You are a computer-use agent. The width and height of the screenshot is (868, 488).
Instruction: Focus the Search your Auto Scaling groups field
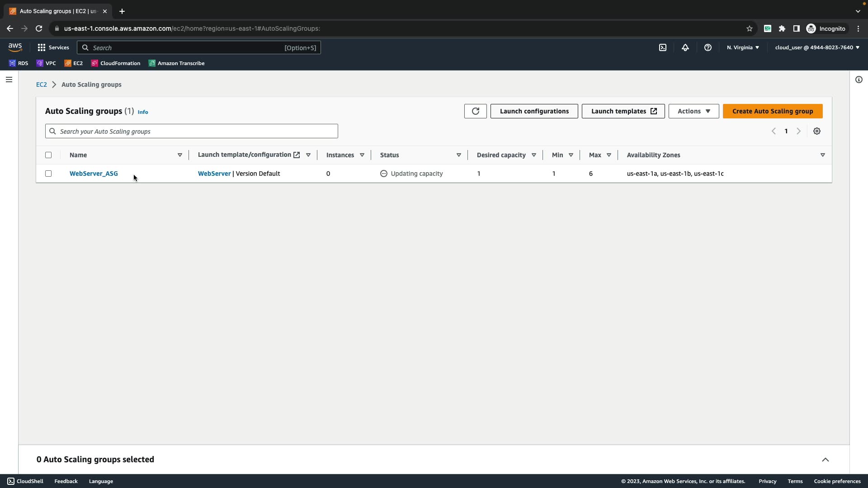coord(192,131)
